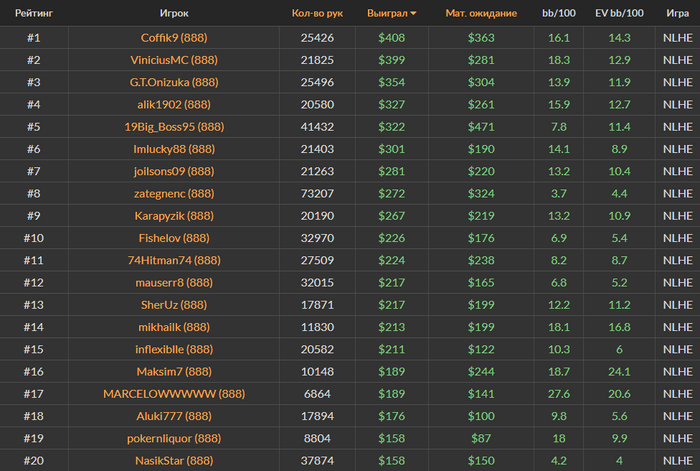700x471 pixels.
Task: Open MARCELOWWWWWW (888) player link
Action: [x=174, y=393]
